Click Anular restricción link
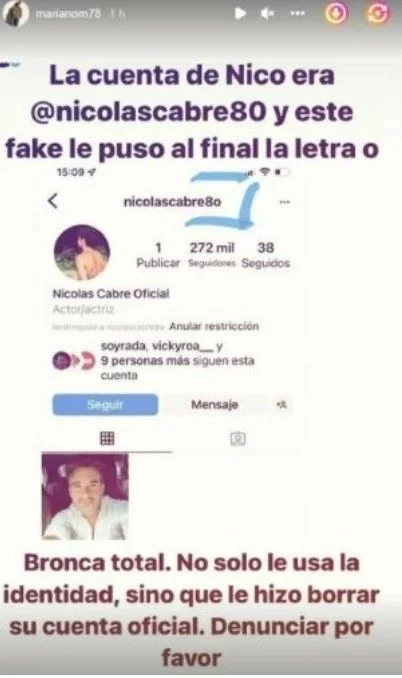The image size is (402, 678). pyautogui.click(x=214, y=326)
